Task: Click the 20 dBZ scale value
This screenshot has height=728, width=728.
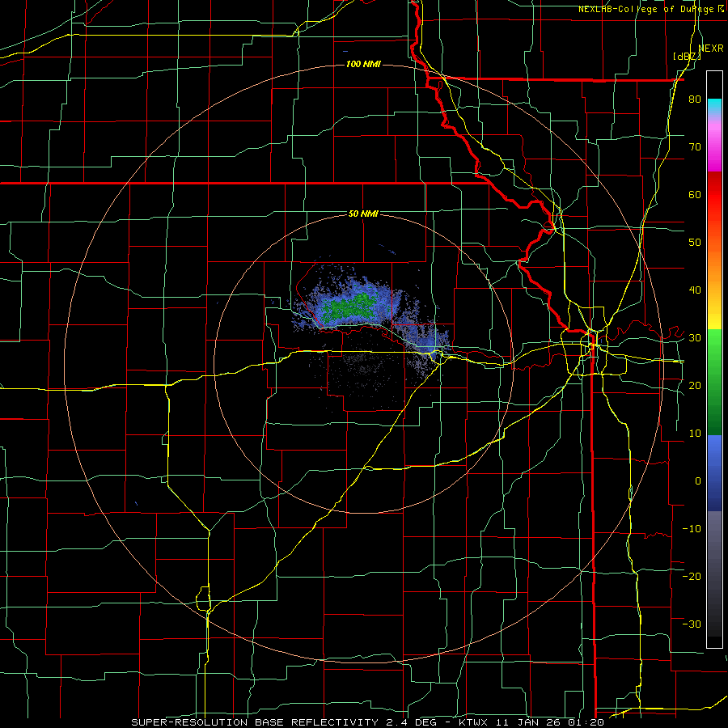Action: click(695, 385)
